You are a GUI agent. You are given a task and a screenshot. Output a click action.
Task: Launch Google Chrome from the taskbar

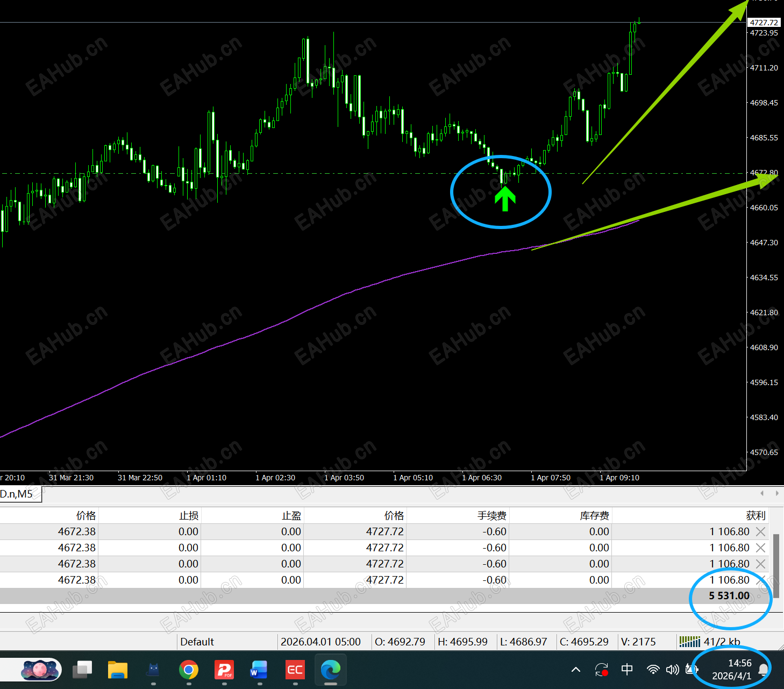189,670
